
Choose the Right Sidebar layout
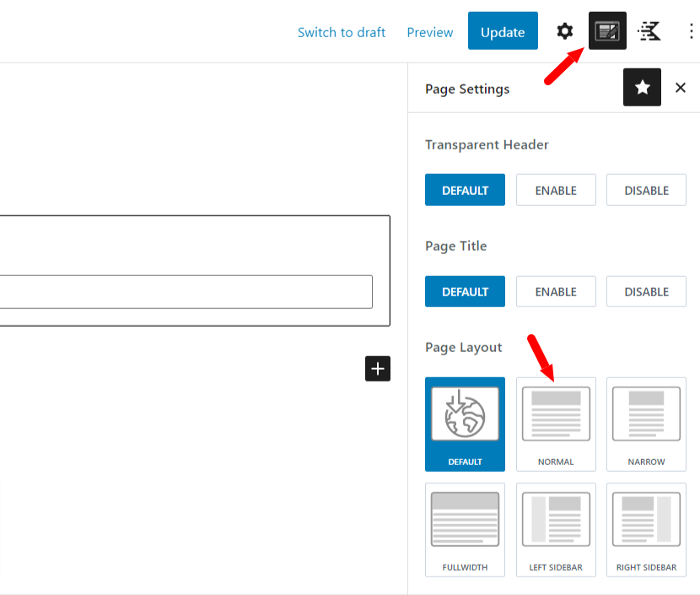(646, 530)
